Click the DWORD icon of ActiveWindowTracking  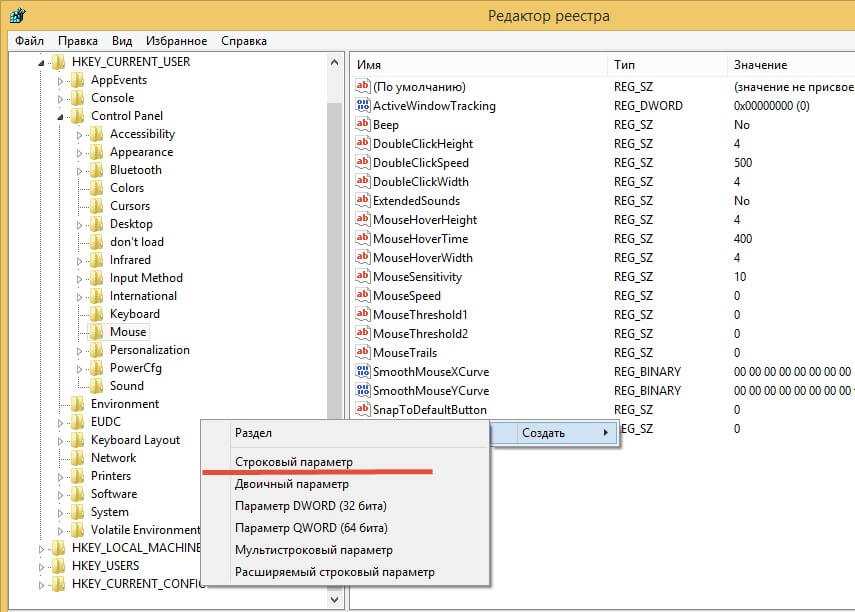click(x=363, y=106)
